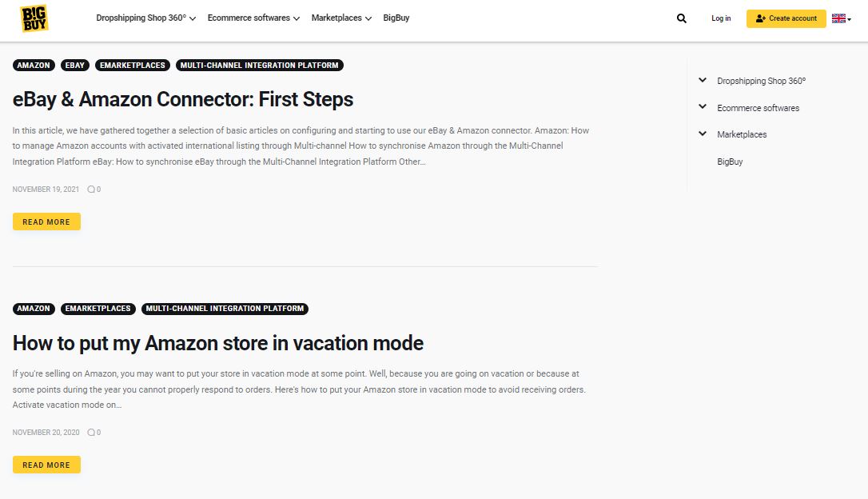Click the Log in link
Screen dimensions: 868x499
pos(720,18)
